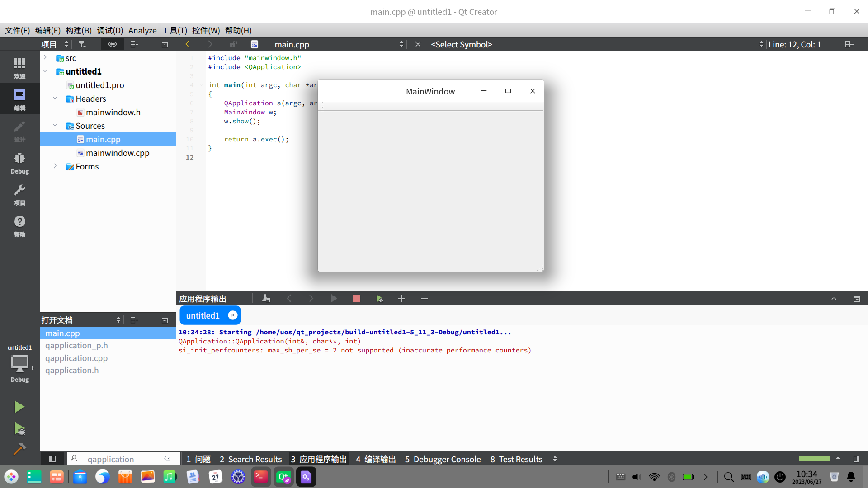This screenshot has width=868, height=488.
Task: Open the 构建(B) menu
Action: pos(78,30)
